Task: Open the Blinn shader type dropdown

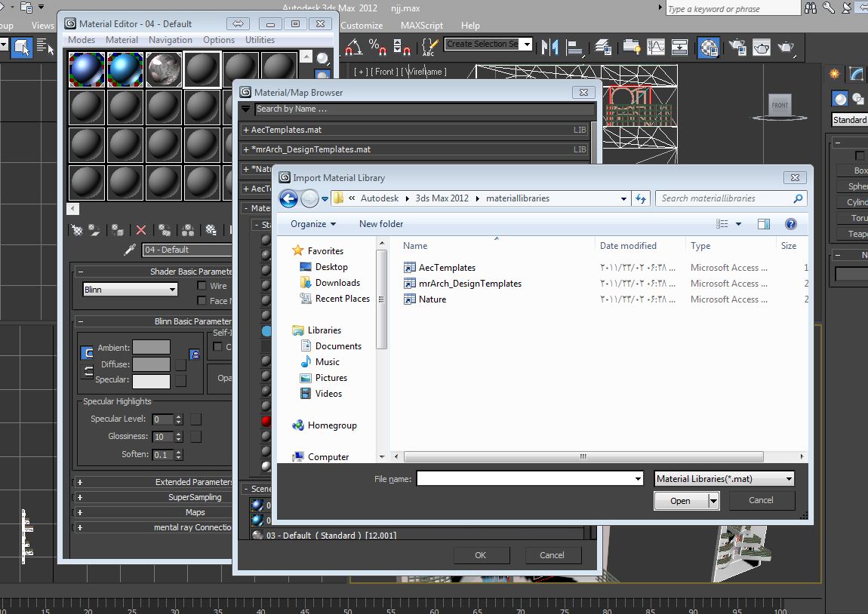Action: [130, 289]
